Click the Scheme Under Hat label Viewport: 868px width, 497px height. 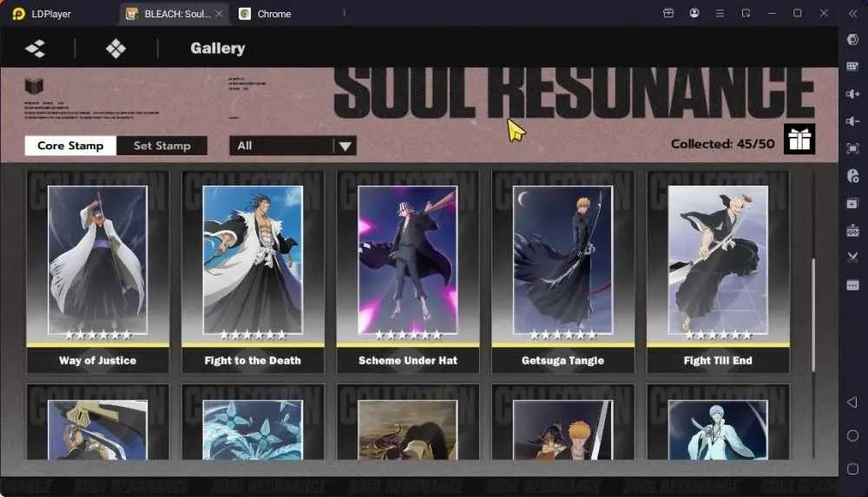coord(408,360)
